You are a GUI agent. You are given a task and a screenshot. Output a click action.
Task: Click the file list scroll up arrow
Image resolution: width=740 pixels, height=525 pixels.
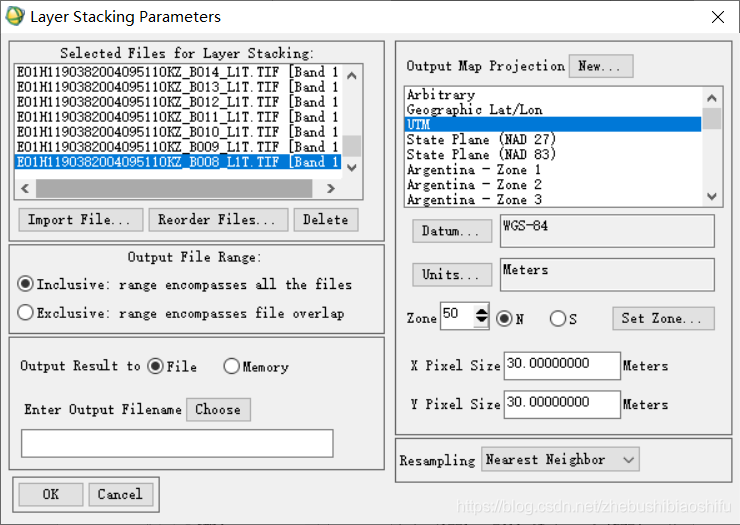tap(352, 76)
